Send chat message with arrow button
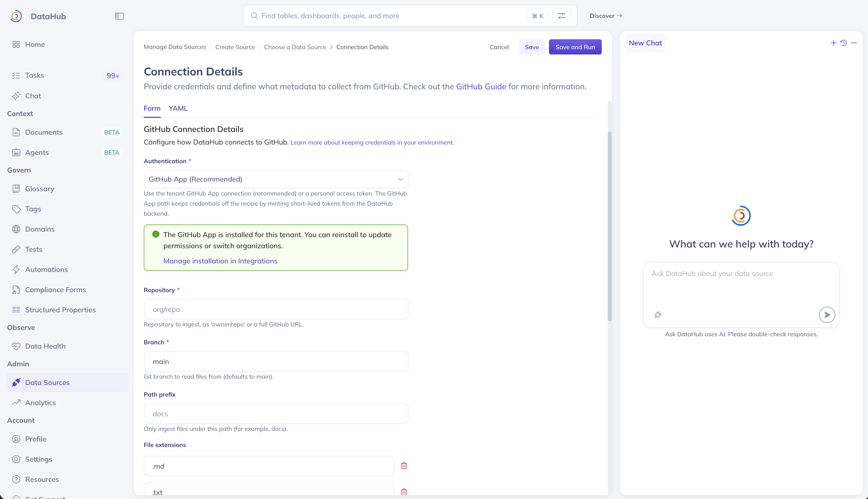Viewport: 868px width, 499px height. coord(827,315)
